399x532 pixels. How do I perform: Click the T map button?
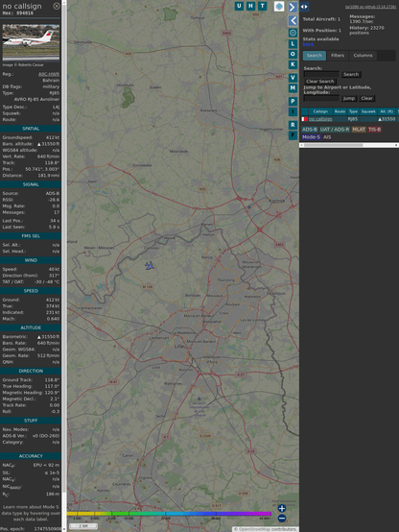tap(263, 6)
